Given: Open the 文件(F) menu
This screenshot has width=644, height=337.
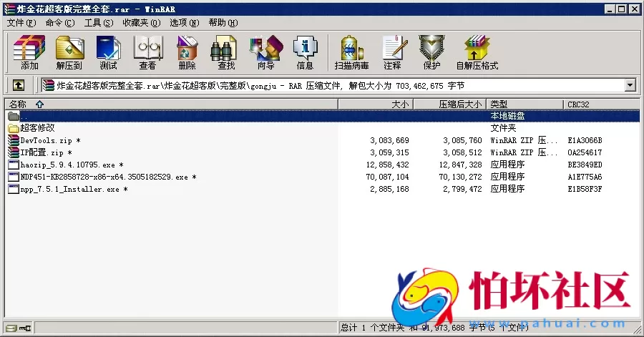Looking at the screenshot, I should click(x=21, y=23).
